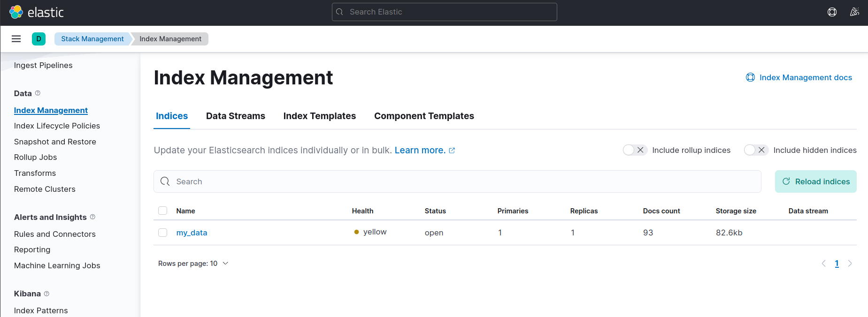Viewport: 868px width, 317px height.
Task: Click the Index Management docs help icon
Action: click(750, 77)
